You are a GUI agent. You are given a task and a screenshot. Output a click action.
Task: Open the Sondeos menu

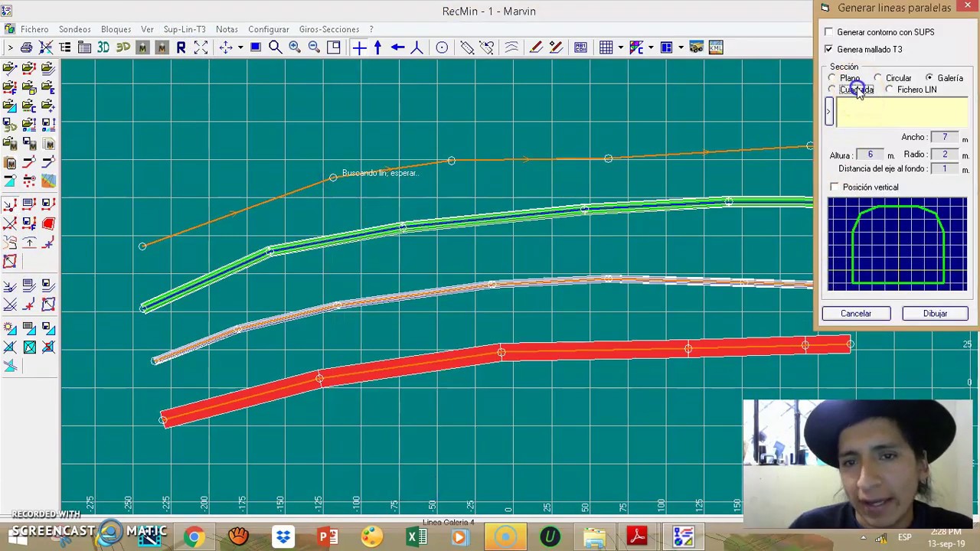74,29
